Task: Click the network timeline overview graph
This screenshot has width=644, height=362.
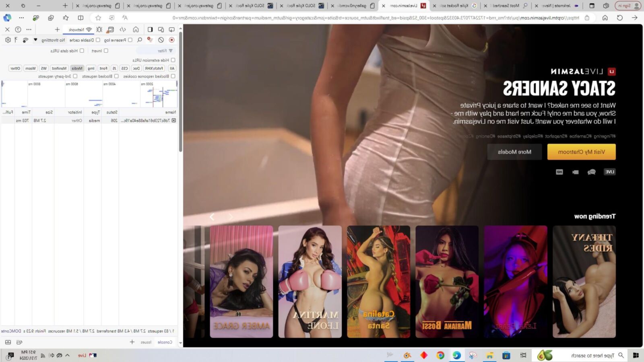Action: tap(89, 94)
